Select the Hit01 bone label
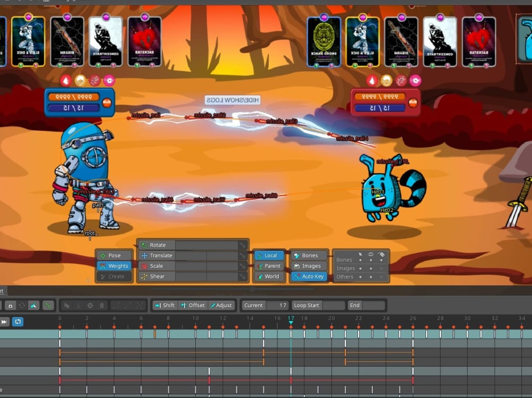The height and width of the screenshot is (398, 532). coord(378,192)
